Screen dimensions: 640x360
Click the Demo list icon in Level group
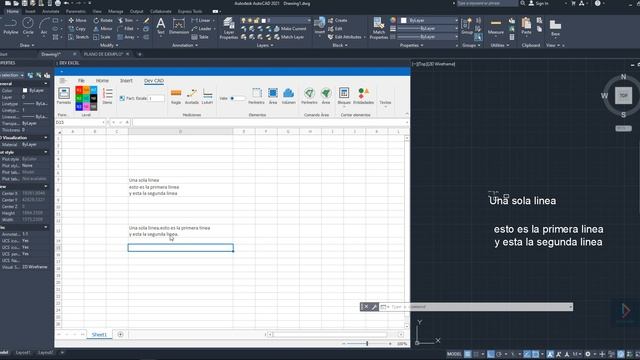coord(108,96)
